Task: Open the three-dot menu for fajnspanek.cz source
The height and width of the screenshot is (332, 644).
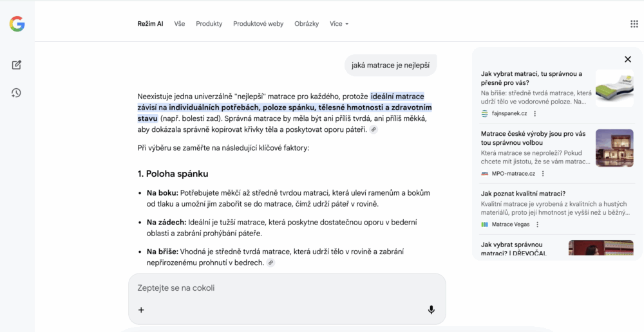Action: [x=535, y=114]
